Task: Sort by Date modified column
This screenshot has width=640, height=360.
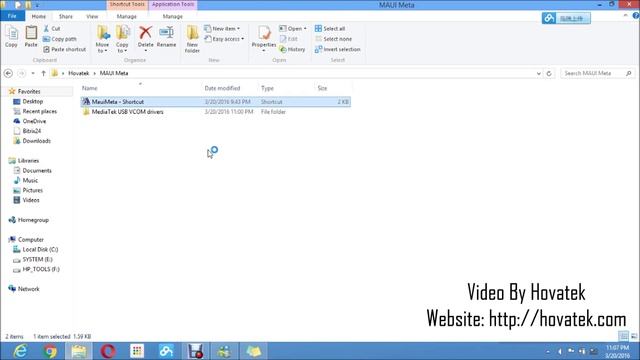Action: 222,88
